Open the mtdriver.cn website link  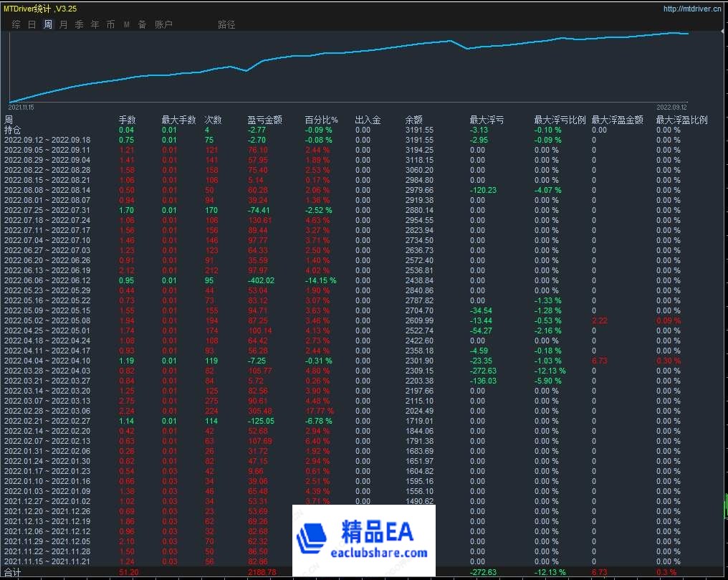pyautogui.click(x=692, y=9)
